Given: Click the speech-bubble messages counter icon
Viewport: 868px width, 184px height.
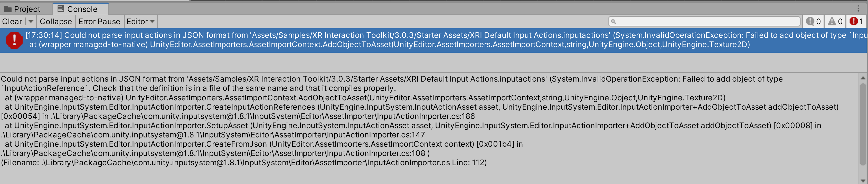Looking at the screenshot, I should 811,21.
